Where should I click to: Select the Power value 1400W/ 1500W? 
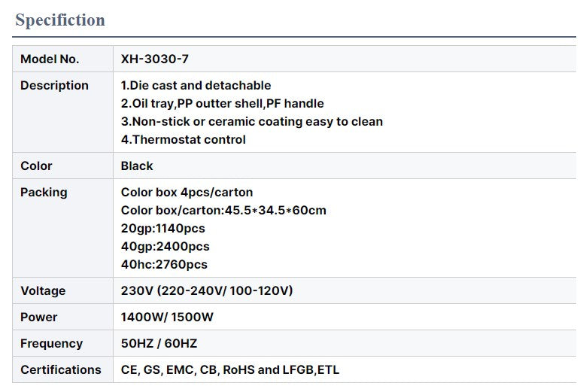pyautogui.click(x=167, y=318)
